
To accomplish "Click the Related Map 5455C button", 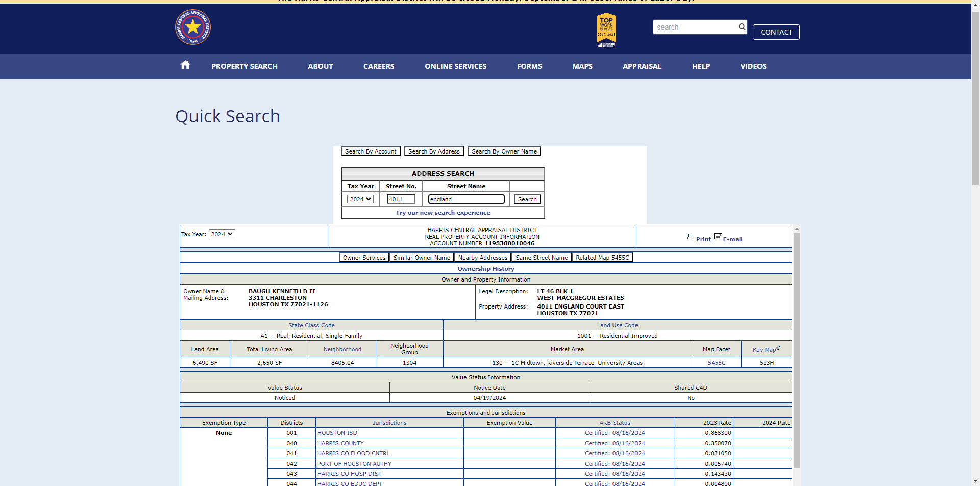I will tap(602, 258).
